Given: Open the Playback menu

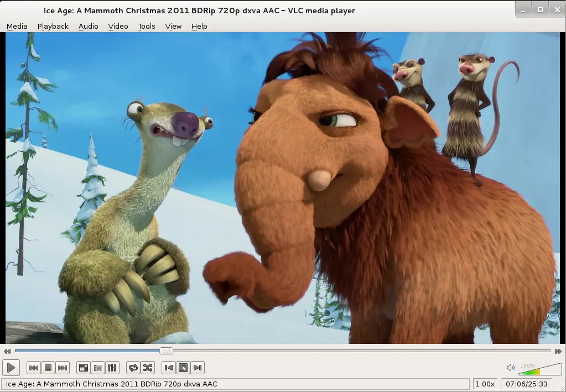Looking at the screenshot, I should (x=53, y=27).
